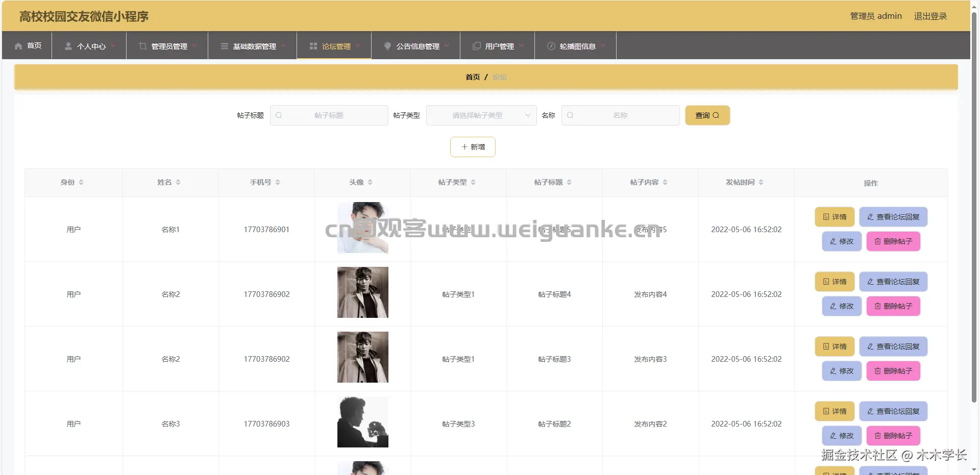Go to the 首页 menu item
This screenshot has height=475, width=980.
[28, 45]
